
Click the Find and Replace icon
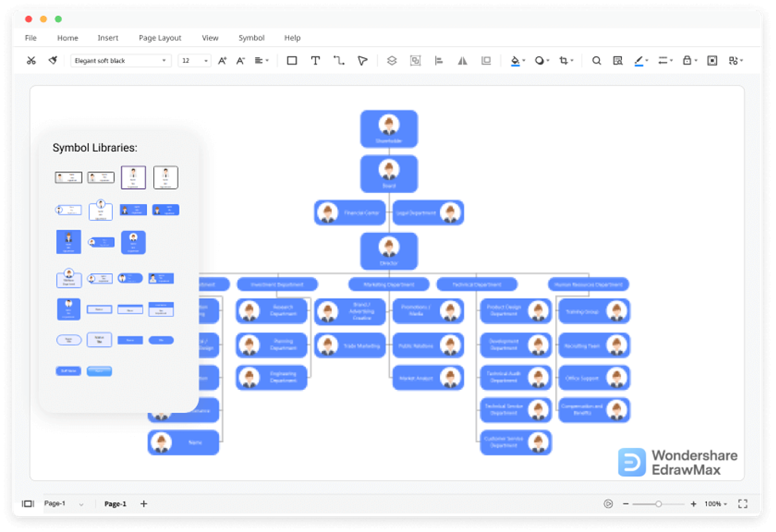click(618, 60)
